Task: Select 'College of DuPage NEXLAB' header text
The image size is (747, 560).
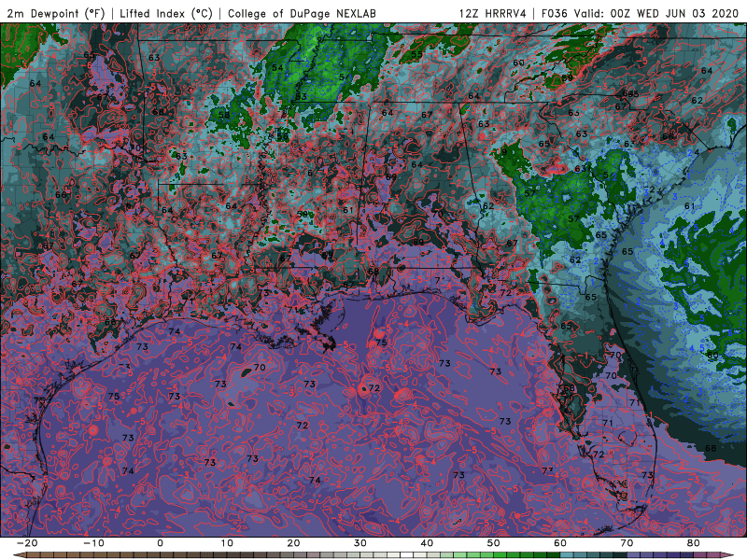Action: [x=302, y=13]
